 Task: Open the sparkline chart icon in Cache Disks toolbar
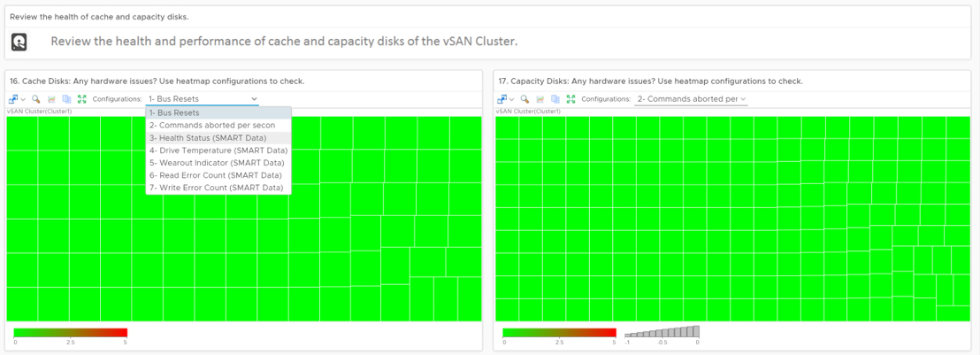tap(51, 99)
